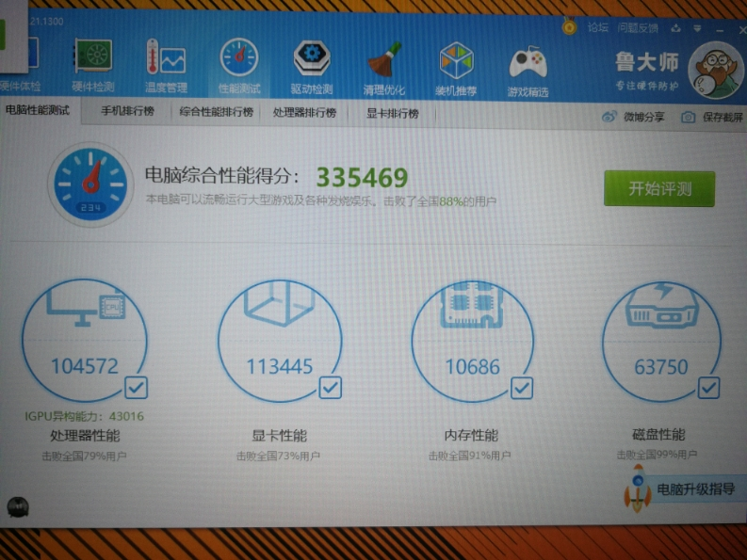Click the speedometer gauge showing 234
747x560 pixels.
tap(90, 184)
